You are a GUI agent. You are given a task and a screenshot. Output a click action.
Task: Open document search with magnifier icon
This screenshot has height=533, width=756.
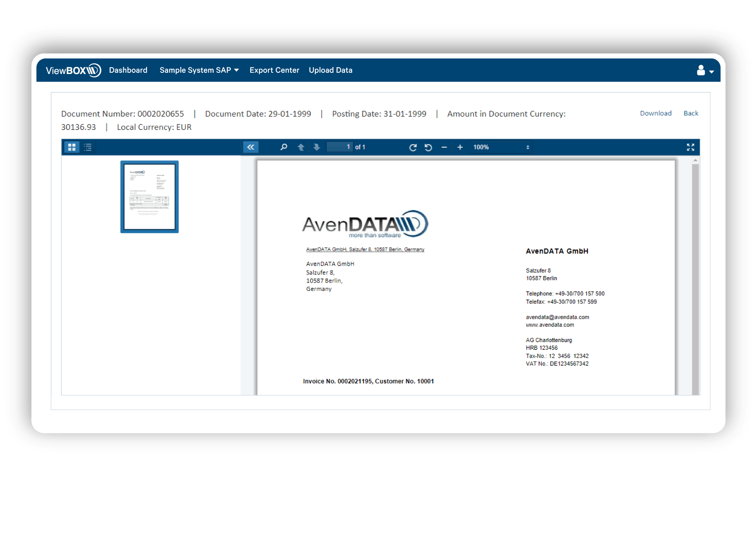point(283,147)
